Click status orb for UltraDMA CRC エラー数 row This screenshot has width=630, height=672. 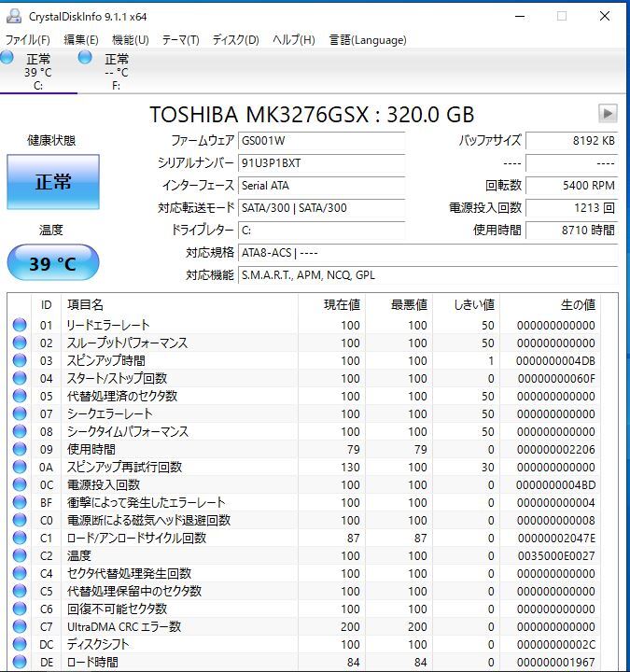point(20,626)
